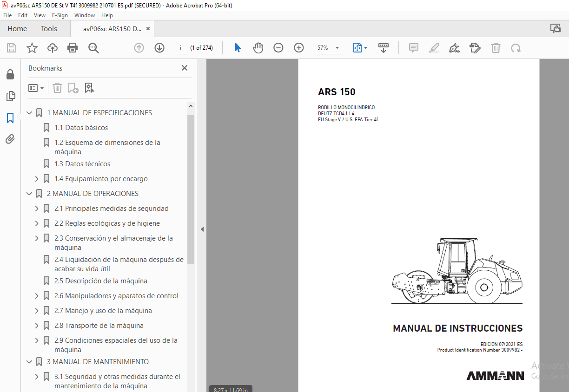This screenshot has height=392, width=569.
Task: Open the E-Sign menu
Action: pyautogui.click(x=60, y=15)
